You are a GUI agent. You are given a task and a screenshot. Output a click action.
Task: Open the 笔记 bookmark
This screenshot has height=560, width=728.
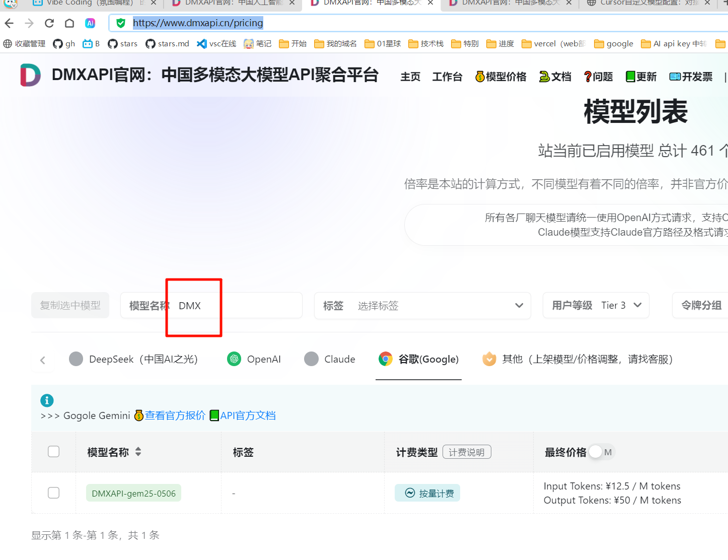tap(257, 44)
